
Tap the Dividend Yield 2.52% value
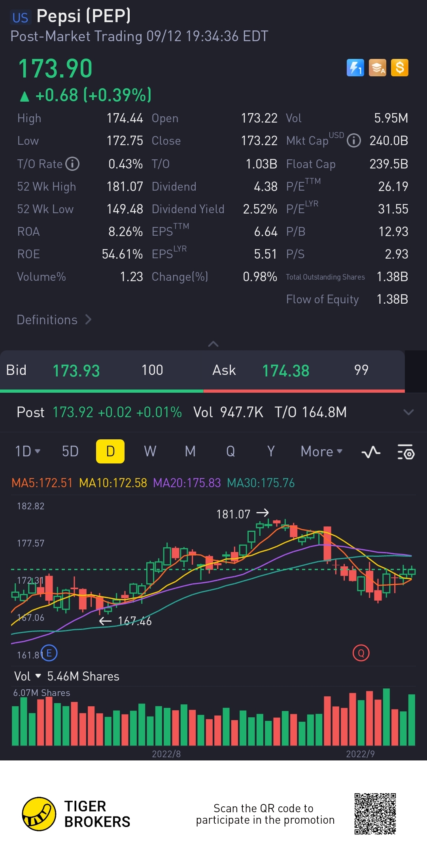pyautogui.click(x=260, y=209)
